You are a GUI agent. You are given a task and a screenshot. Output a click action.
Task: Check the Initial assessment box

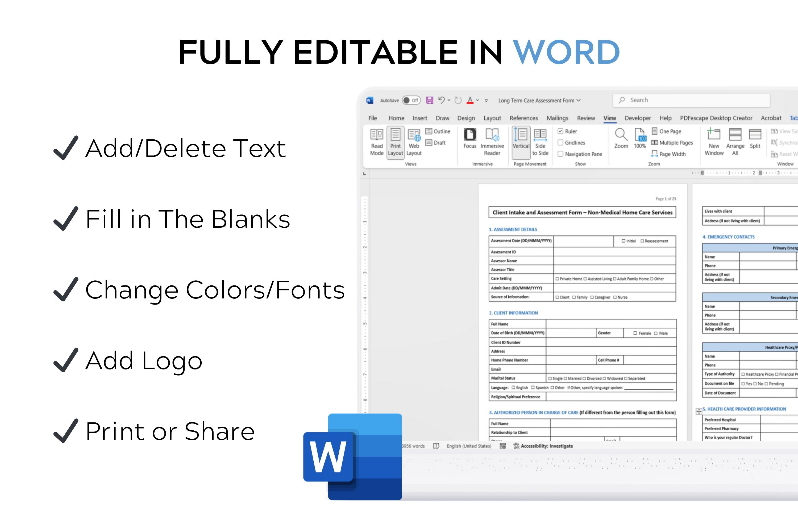(623, 241)
